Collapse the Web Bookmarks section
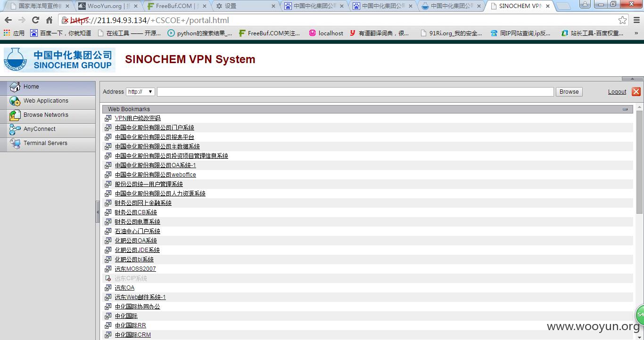The height and width of the screenshot is (340, 644). (x=625, y=109)
